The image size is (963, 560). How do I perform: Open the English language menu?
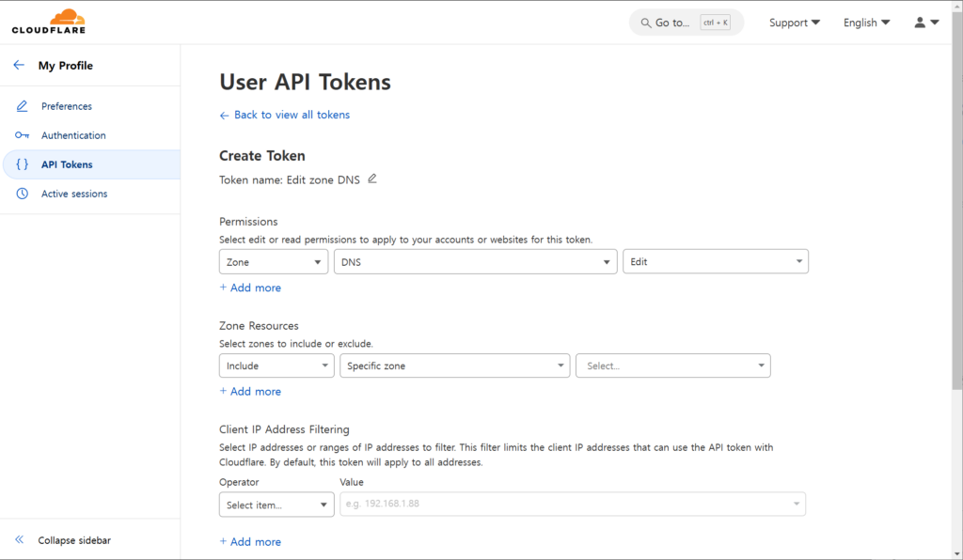click(x=866, y=23)
